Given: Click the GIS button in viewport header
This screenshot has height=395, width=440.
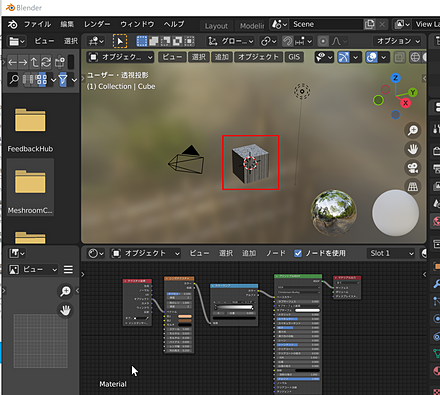Looking at the screenshot, I should tap(294, 57).
